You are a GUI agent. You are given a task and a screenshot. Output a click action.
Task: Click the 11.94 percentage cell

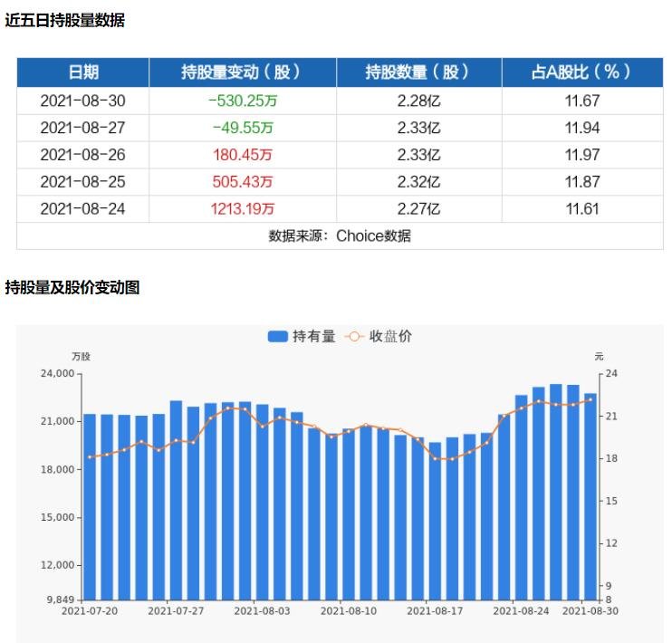[x=582, y=128]
